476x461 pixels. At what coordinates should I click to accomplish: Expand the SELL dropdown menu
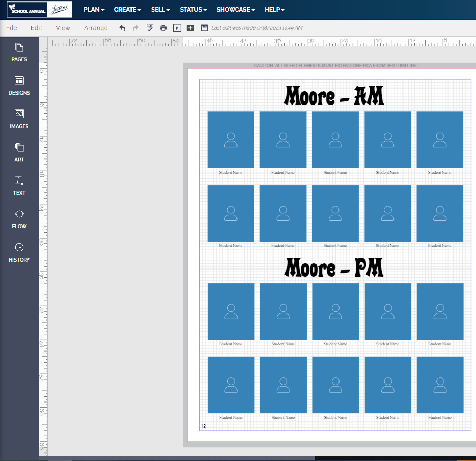point(160,10)
